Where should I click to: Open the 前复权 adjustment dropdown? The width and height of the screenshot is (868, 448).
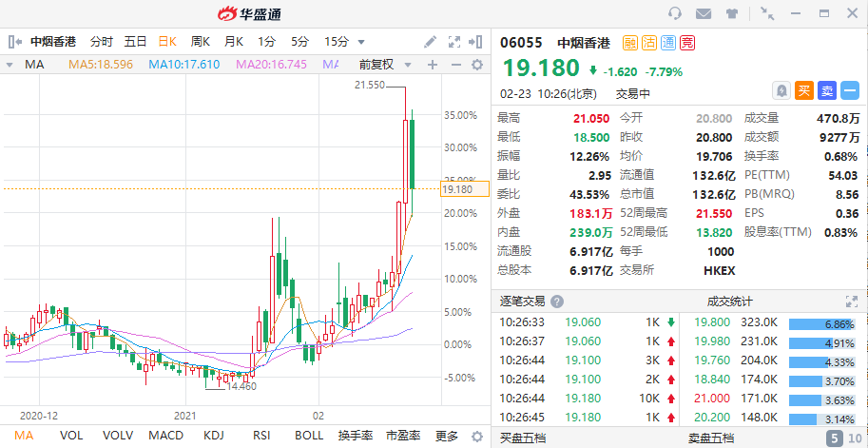[x=386, y=65]
